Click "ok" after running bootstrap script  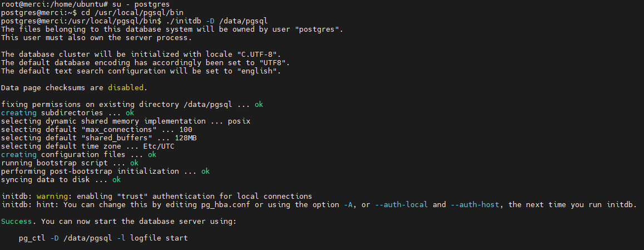[134, 163]
